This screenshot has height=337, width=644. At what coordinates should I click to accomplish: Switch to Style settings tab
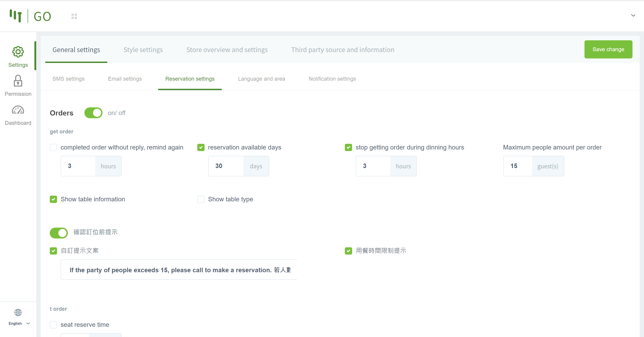coord(143,50)
